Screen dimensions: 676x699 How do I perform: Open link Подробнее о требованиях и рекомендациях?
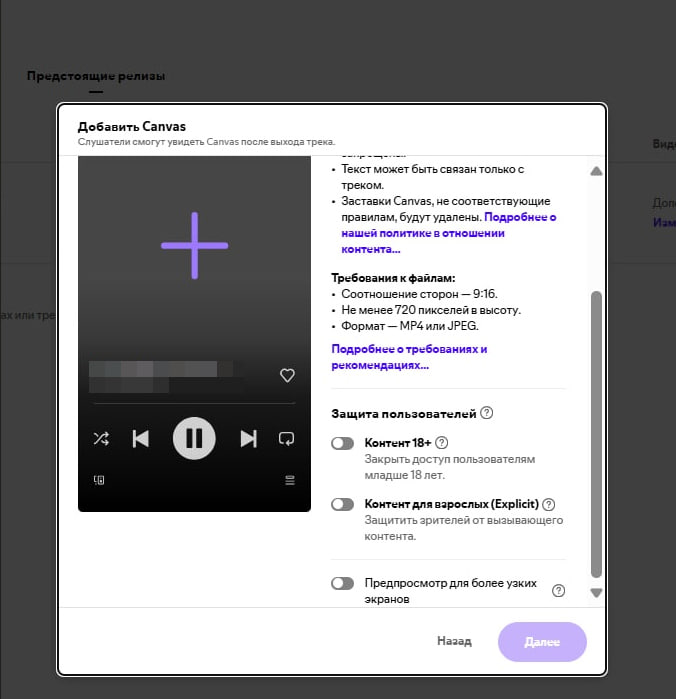click(409, 357)
